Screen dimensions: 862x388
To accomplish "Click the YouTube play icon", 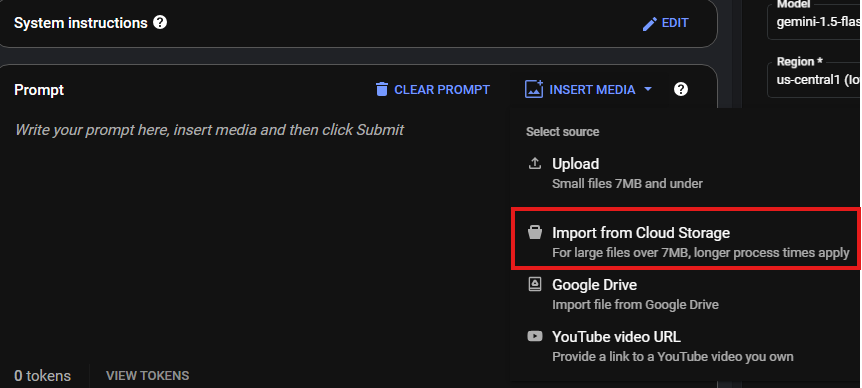I will (x=534, y=336).
